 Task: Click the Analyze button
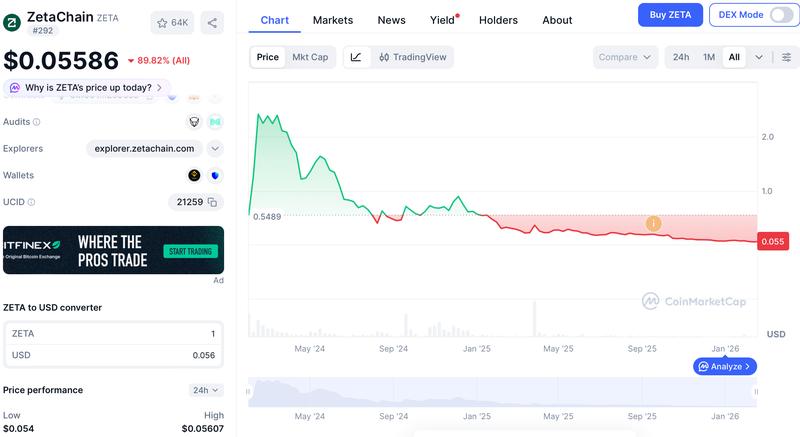point(724,366)
